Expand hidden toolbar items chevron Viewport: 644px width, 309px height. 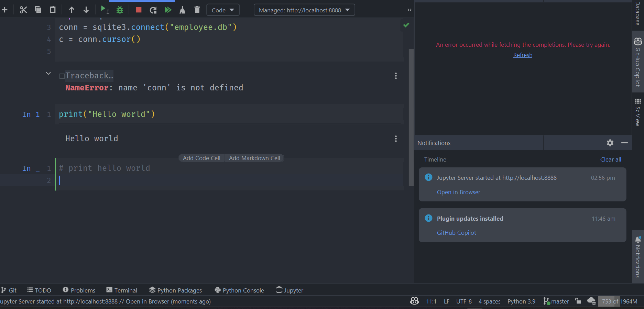(x=409, y=10)
